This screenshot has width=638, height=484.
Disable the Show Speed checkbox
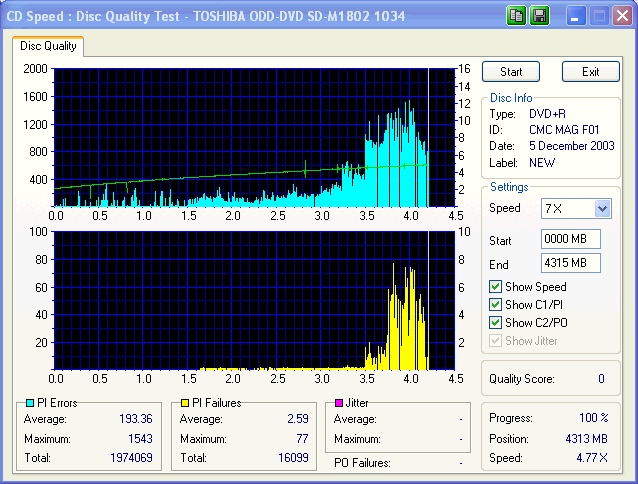[x=495, y=287]
